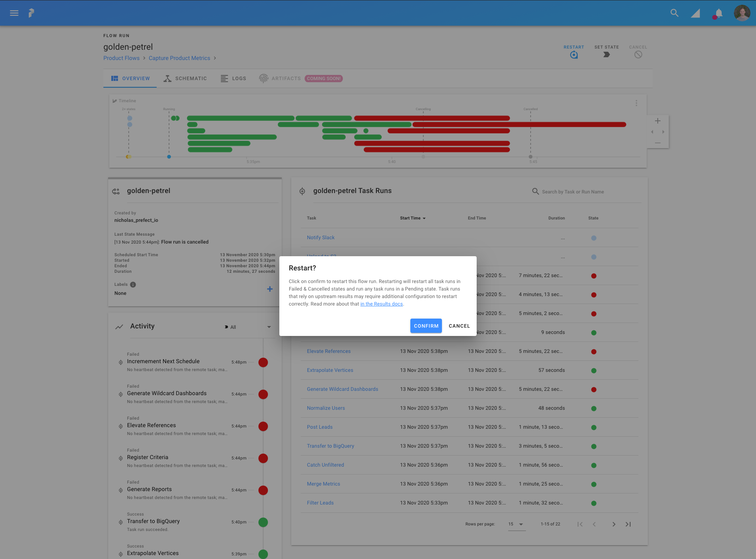The height and width of the screenshot is (559, 756).
Task: Confirm the flow run restart
Action: pos(426,326)
